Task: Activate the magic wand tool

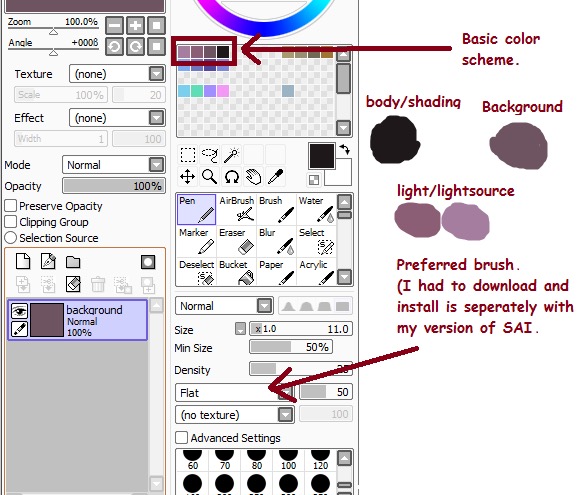Action: click(232, 155)
